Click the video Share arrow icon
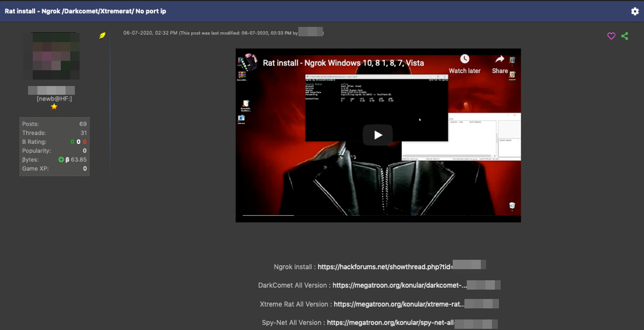This screenshot has height=330, width=644. (x=500, y=59)
